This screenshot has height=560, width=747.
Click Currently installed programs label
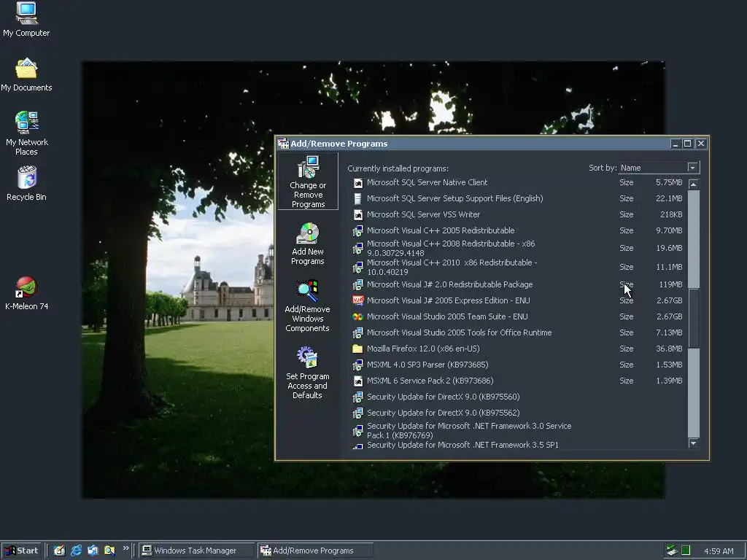click(x=398, y=168)
